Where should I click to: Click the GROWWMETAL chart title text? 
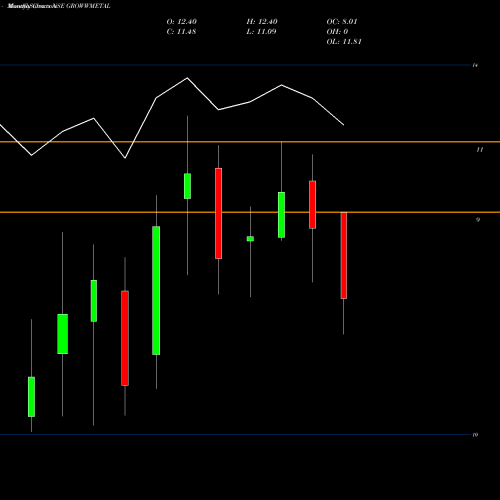(59, 6)
